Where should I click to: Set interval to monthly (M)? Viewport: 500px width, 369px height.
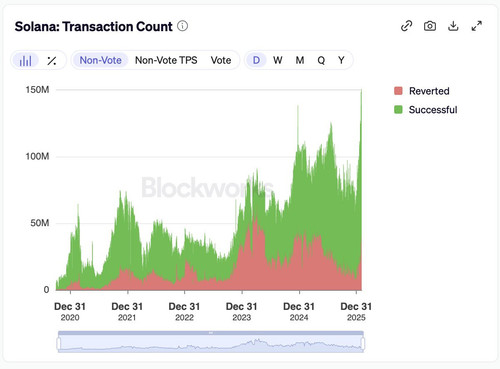coord(300,60)
